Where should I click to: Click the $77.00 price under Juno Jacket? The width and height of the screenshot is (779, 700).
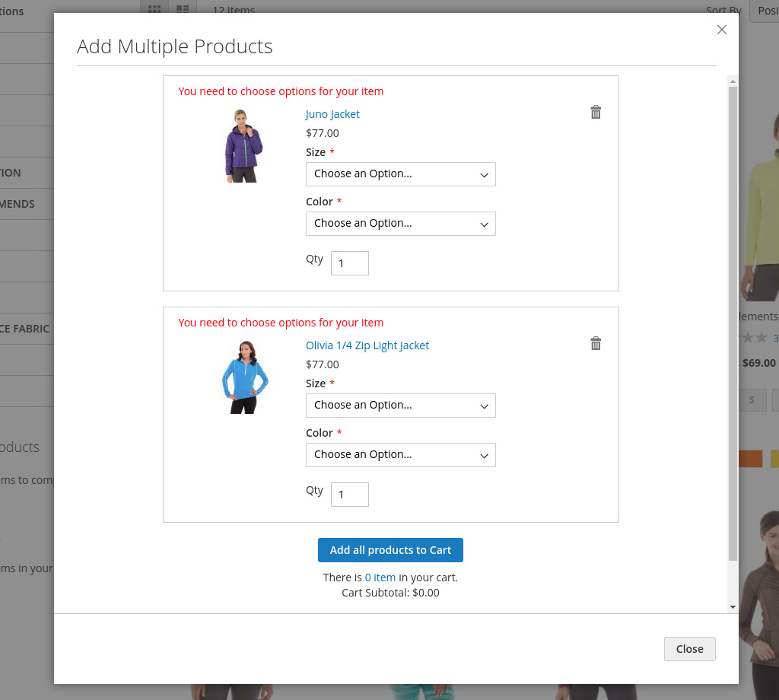[x=323, y=133]
